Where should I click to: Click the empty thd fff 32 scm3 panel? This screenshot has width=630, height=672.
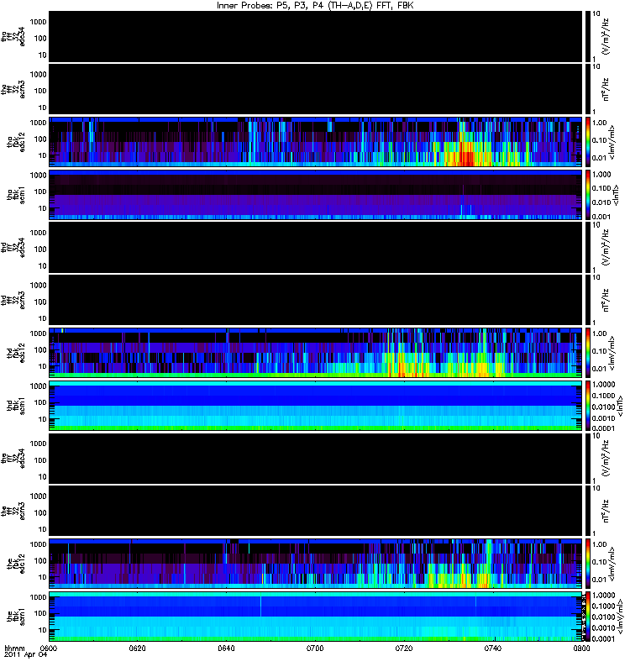(x=316, y=300)
